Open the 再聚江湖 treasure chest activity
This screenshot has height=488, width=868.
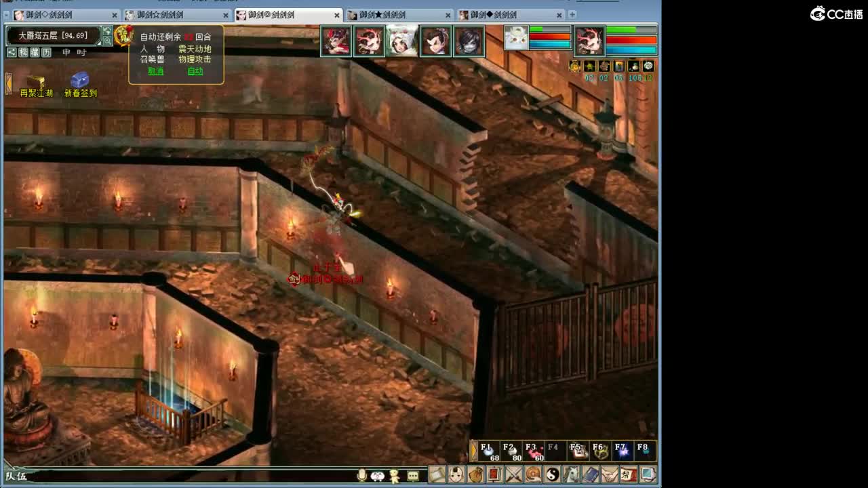(36, 84)
